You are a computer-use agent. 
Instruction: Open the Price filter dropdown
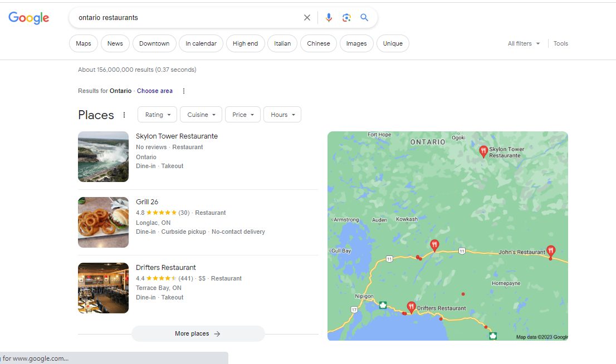coord(243,115)
